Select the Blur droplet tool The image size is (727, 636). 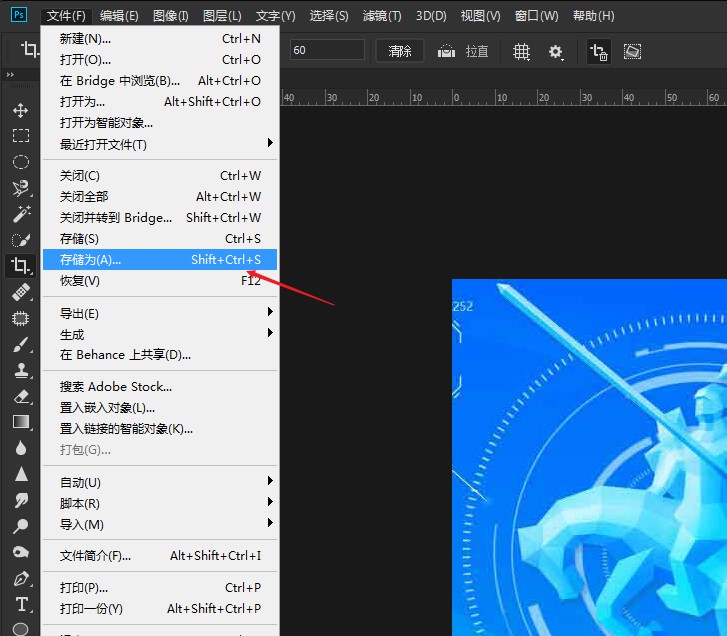tap(20, 448)
